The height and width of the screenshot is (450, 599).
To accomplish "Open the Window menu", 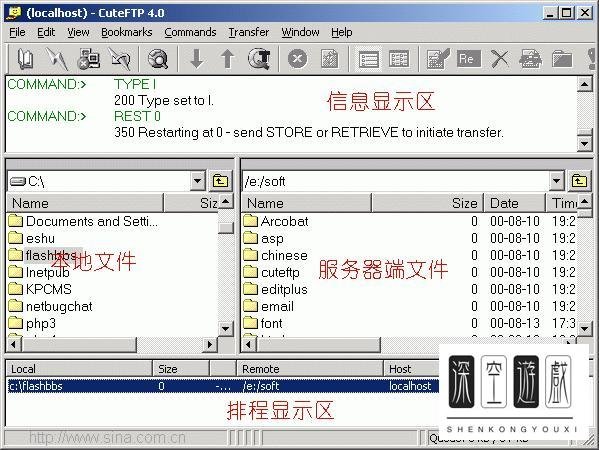I will point(300,32).
